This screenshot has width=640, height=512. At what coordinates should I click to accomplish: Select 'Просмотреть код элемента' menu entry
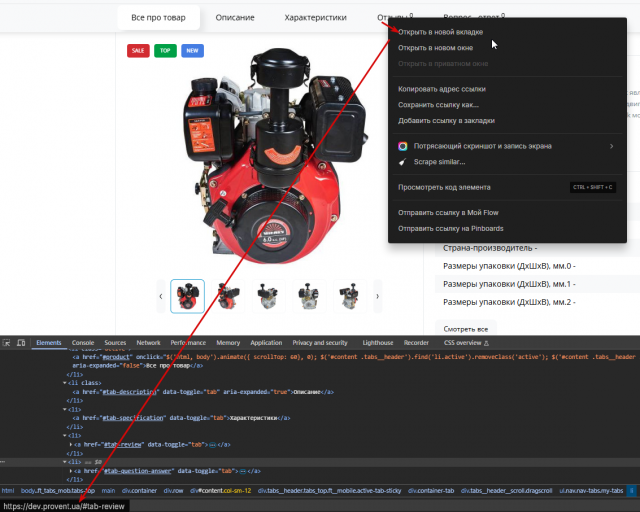507,187
